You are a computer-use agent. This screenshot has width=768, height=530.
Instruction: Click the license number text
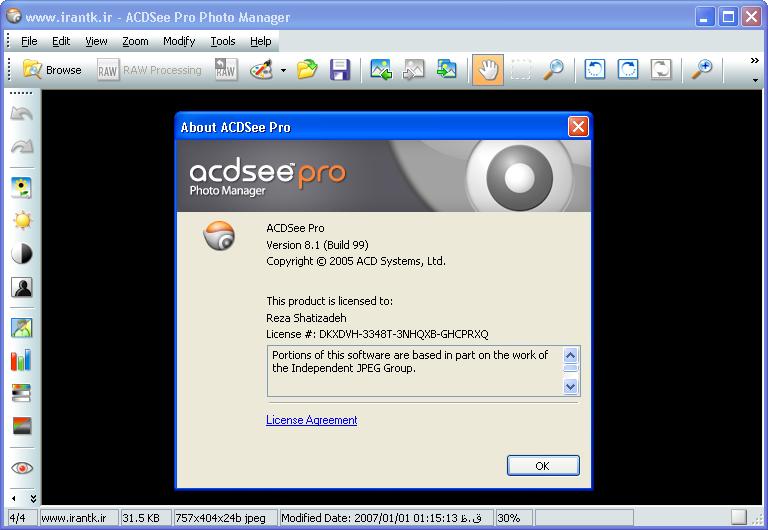point(377,334)
